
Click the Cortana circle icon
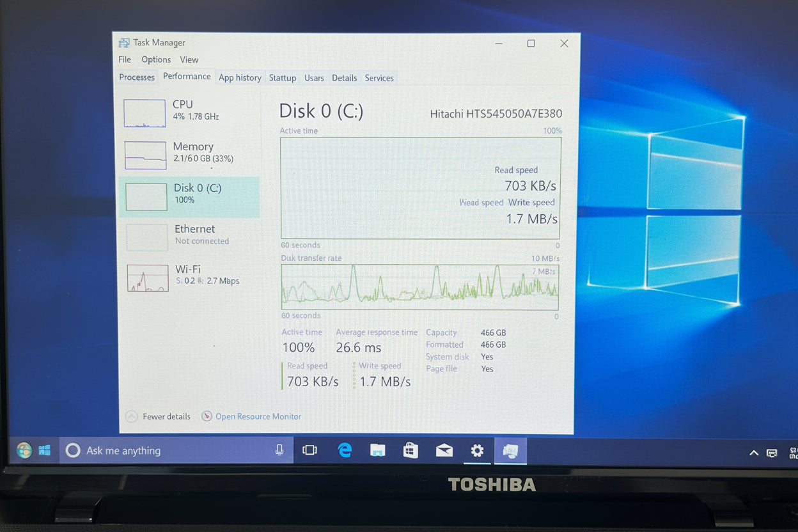tap(73, 450)
